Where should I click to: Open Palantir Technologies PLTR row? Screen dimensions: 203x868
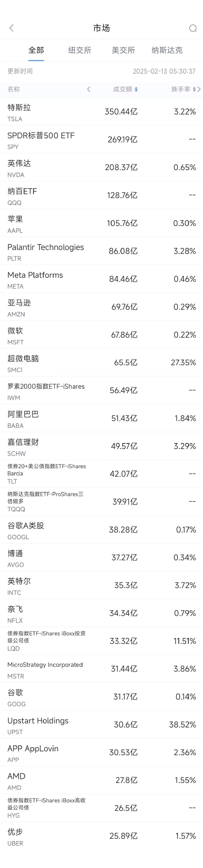click(x=101, y=251)
